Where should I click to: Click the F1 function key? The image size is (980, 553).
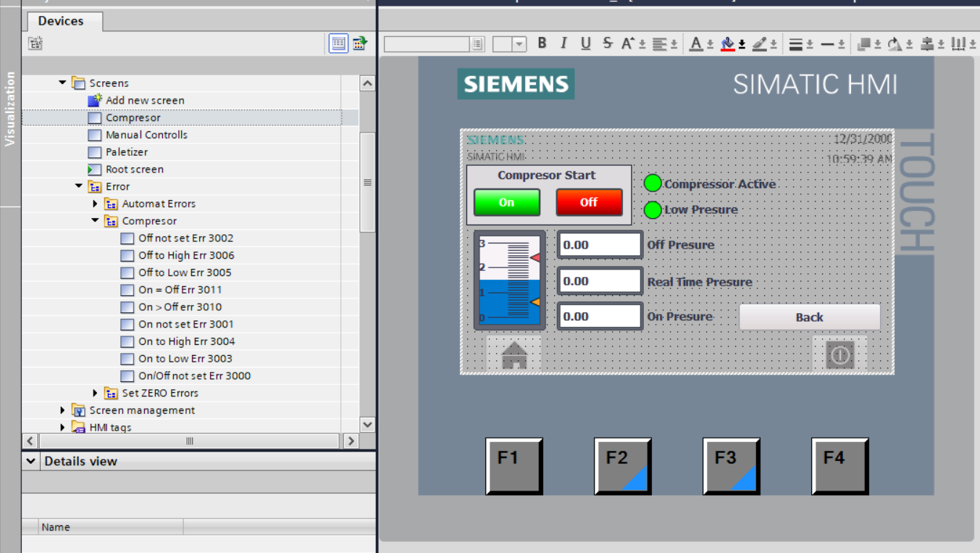[x=514, y=466]
